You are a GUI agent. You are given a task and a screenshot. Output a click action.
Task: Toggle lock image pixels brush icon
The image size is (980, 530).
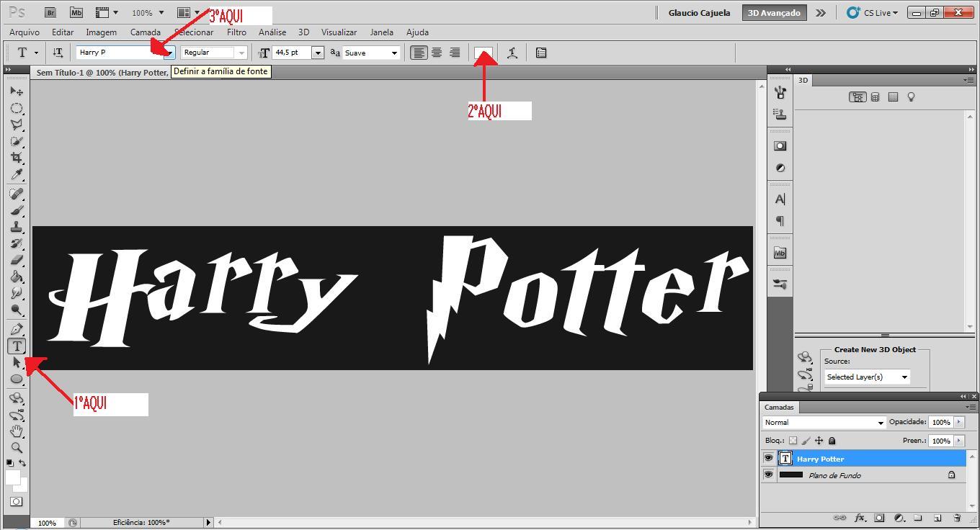(806, 441)
